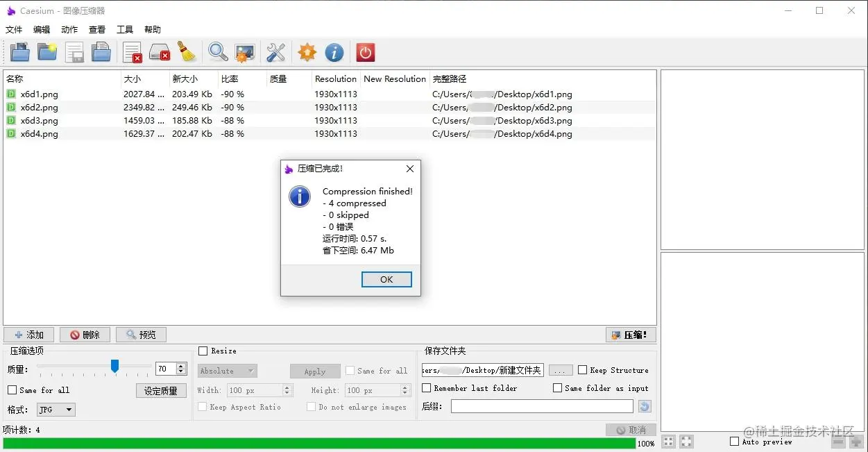Click the blue info icon in toolbar
Screen dimensions: 868x452
pyautogui.click(x=334, y=52)
